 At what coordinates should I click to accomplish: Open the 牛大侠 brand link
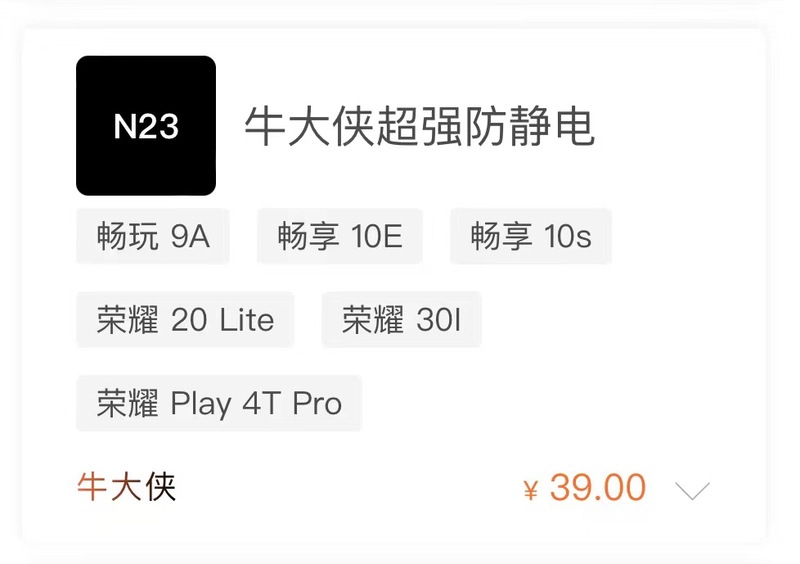point(127,487)
